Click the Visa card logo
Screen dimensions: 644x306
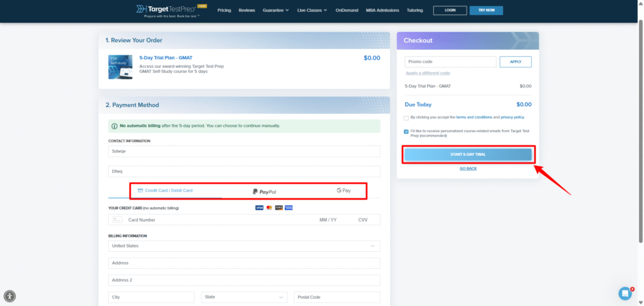(259, 208)
